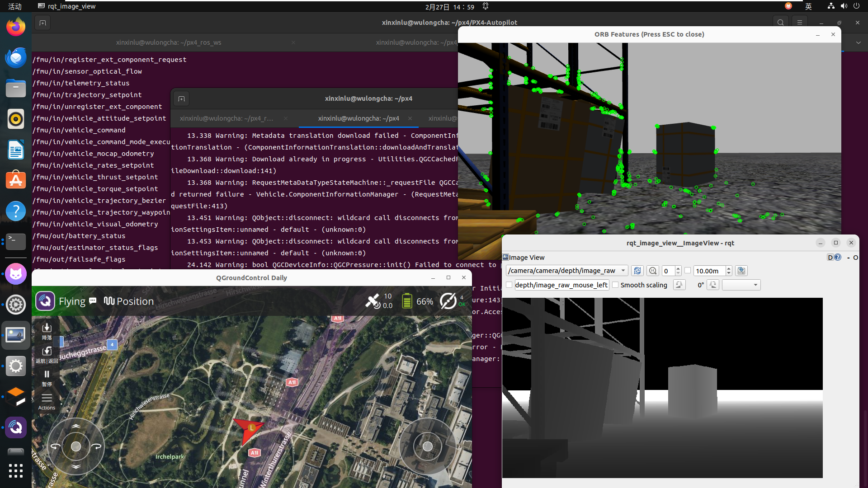Close the ~/px4 tab in front terminal

click(410, 118)
